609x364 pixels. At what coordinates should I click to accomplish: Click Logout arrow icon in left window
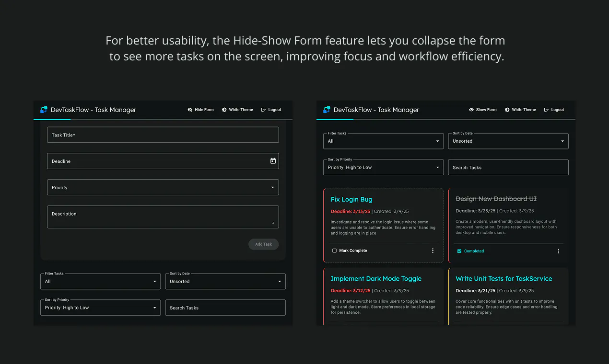point(263,110)
